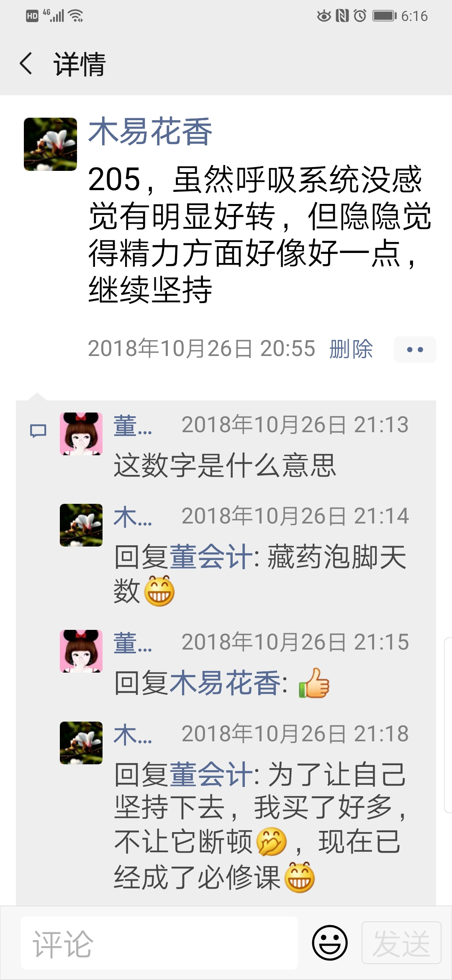Open 木易花香's magnolia avatar at post top
Screen dimensions: 452x980
(50, 144)
